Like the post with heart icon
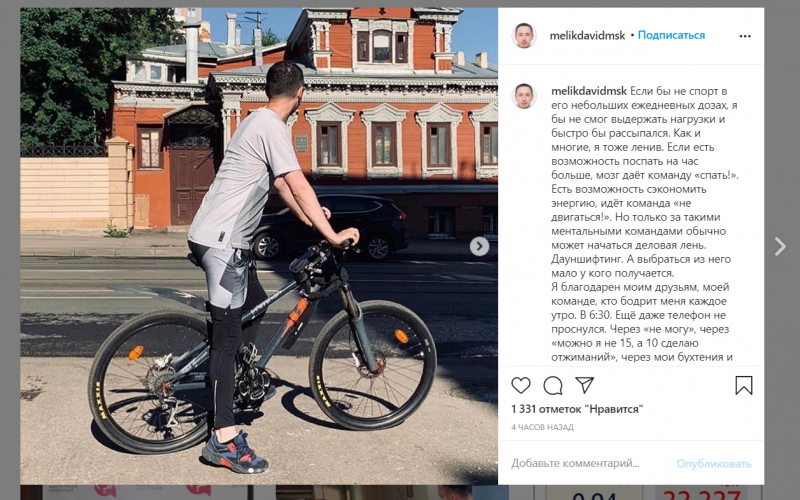 521,385
